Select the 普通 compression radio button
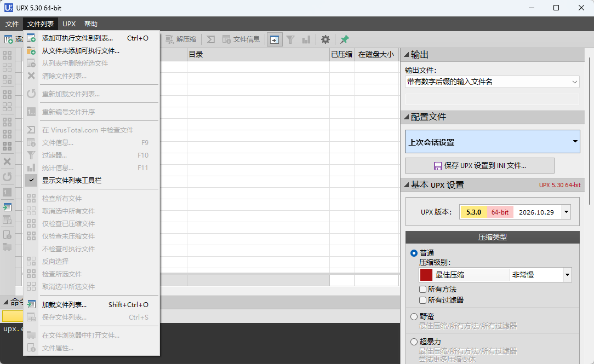Screen dimensions: 594x364 pos(414,253)
